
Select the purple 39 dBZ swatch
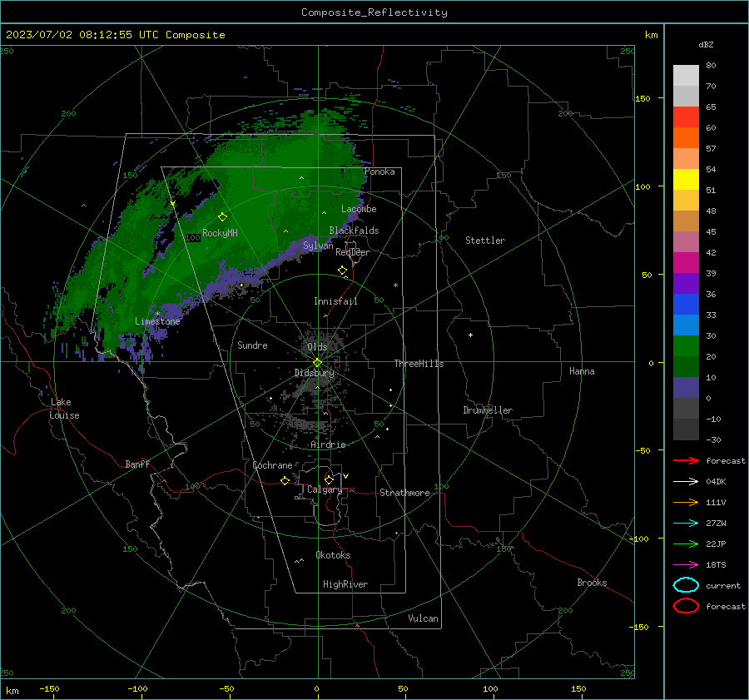[686, 283]
